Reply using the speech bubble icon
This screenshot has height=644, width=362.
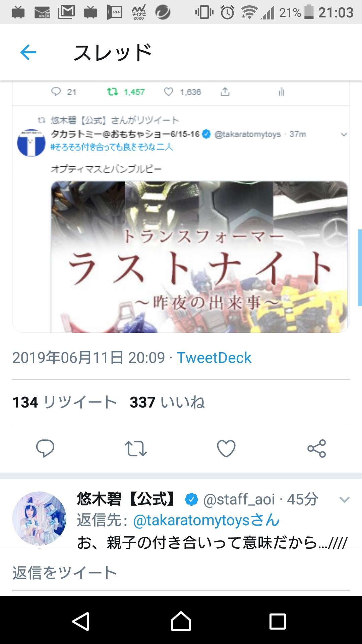point(45,448)
